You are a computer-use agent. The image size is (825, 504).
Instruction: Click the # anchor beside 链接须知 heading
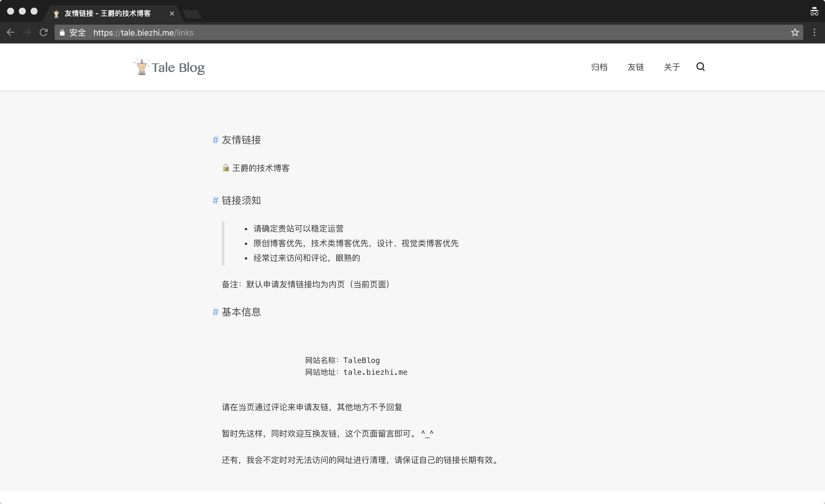(x=215, y=201)
